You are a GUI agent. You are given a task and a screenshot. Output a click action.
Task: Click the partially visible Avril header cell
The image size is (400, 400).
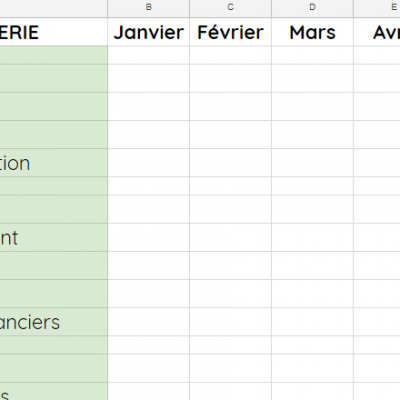pyautogui.click(x=377, y=32)
